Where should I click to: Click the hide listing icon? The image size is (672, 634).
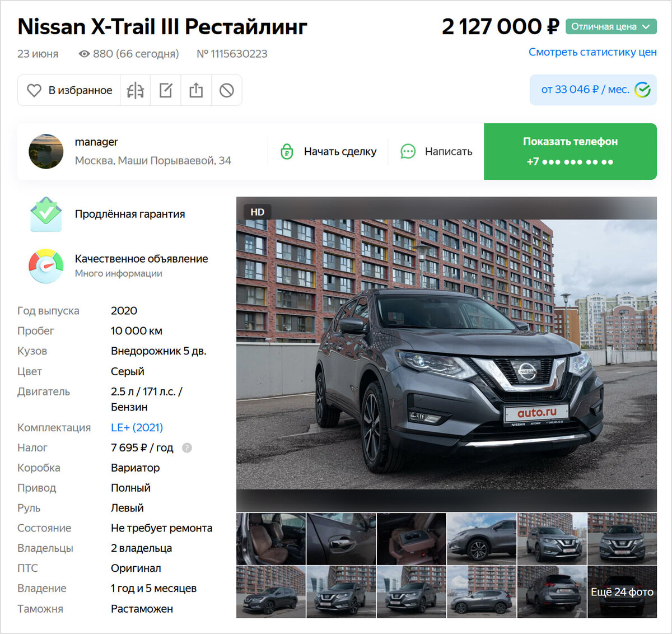pyautogui.click(x=227, y=90)
